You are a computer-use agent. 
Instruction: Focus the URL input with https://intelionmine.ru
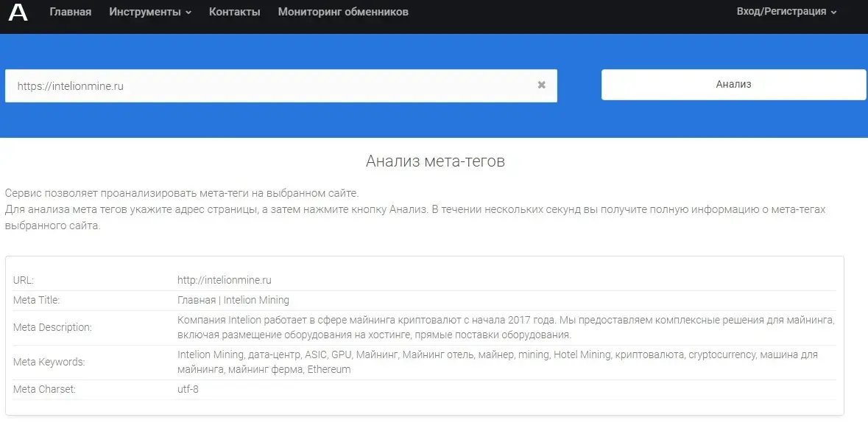(x=281, y=85)
